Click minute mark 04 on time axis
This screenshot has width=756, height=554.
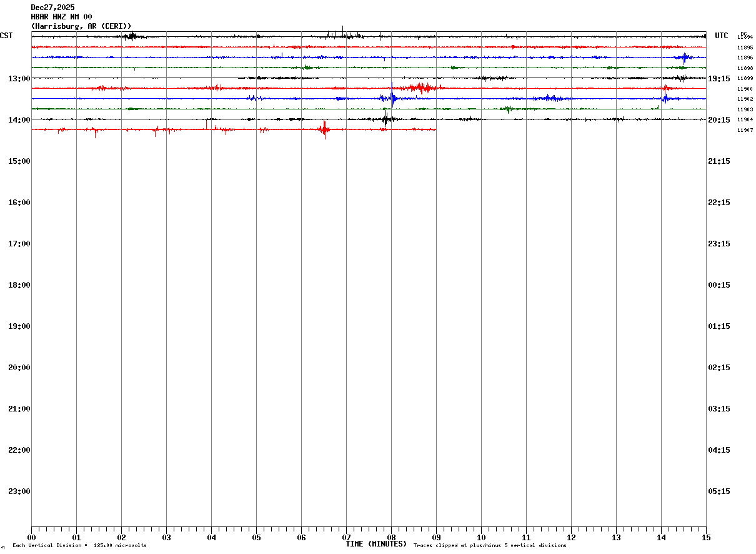click(211, 538)
